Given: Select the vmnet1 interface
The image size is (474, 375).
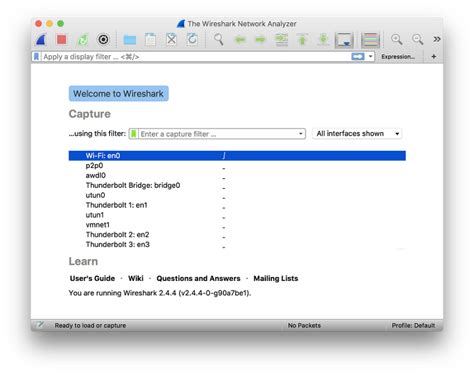Looking at the screenshot, I should pos(237,225).
